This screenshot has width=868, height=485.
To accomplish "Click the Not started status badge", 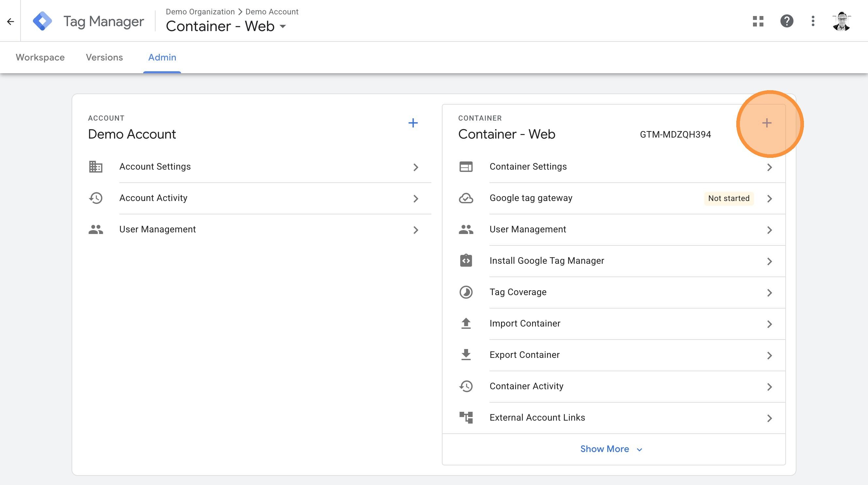I will point(729,198).
